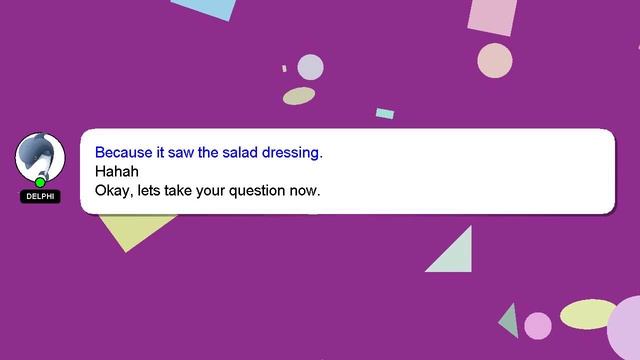Click the beige ellipse above the bubble
The width and height of the screenshot is (640, 360).
(x=299, y=96)
